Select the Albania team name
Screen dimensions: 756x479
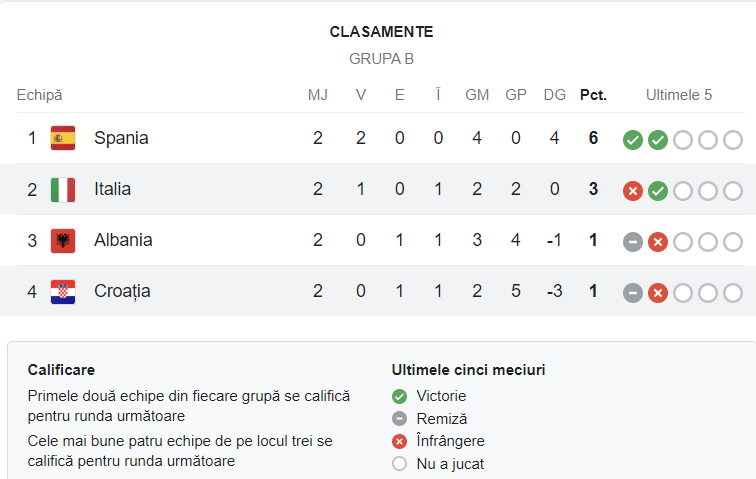pos(123,240)
